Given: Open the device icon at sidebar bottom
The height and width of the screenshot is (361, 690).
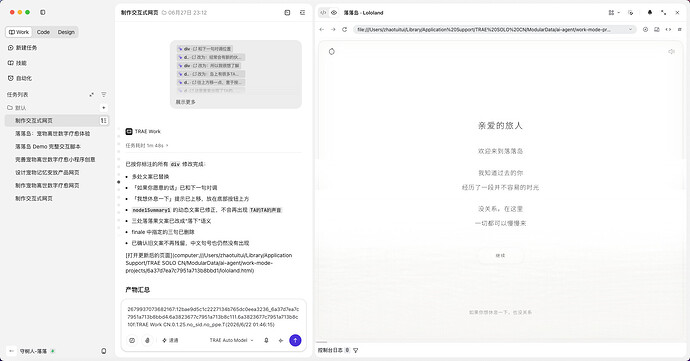Looking at the screenshot, I should (103, 351).
